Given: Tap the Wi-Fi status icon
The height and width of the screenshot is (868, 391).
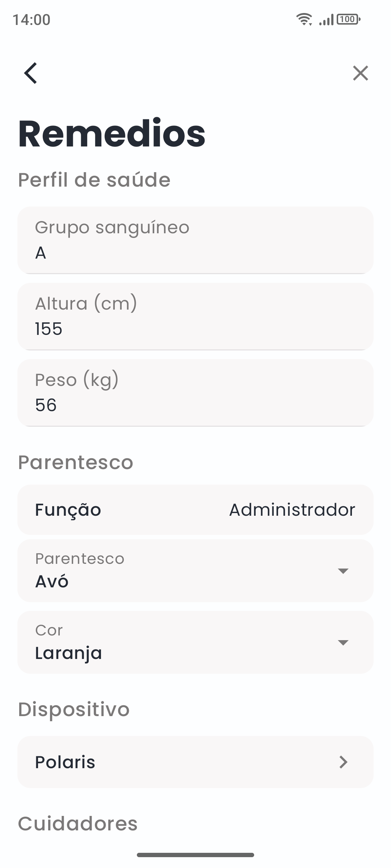Looking at the screenshot, I should 304,19.
